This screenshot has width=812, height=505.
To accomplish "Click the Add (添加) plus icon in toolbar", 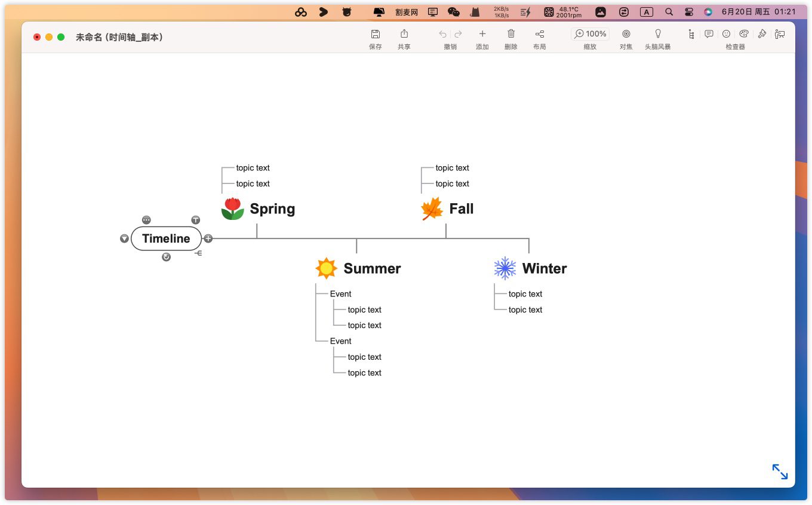I will pyautogui.click(x=482, y=34).
